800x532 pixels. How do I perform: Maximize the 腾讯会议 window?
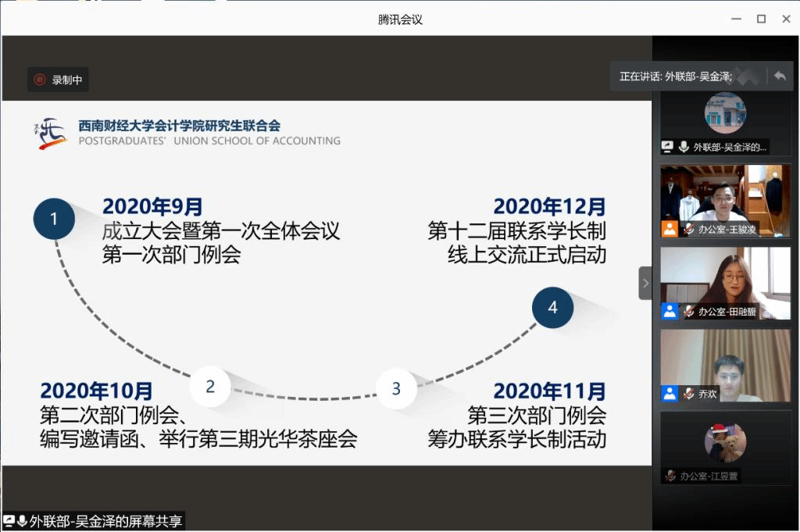[761, 19]
